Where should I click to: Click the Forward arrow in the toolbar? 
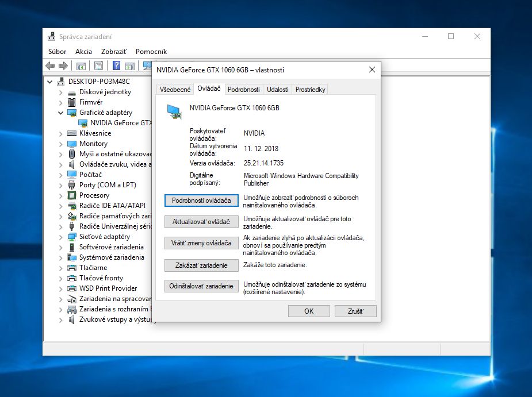[x=63, y=65]
